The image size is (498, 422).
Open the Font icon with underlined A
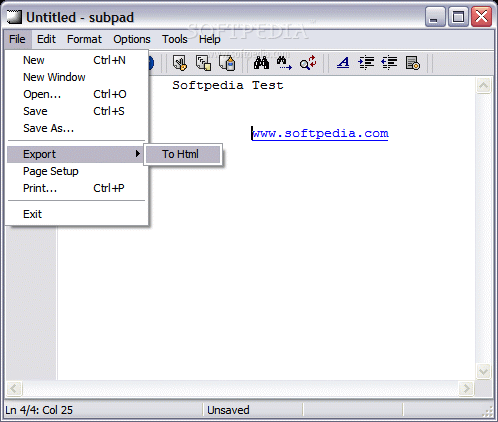(x=343, y=63)
